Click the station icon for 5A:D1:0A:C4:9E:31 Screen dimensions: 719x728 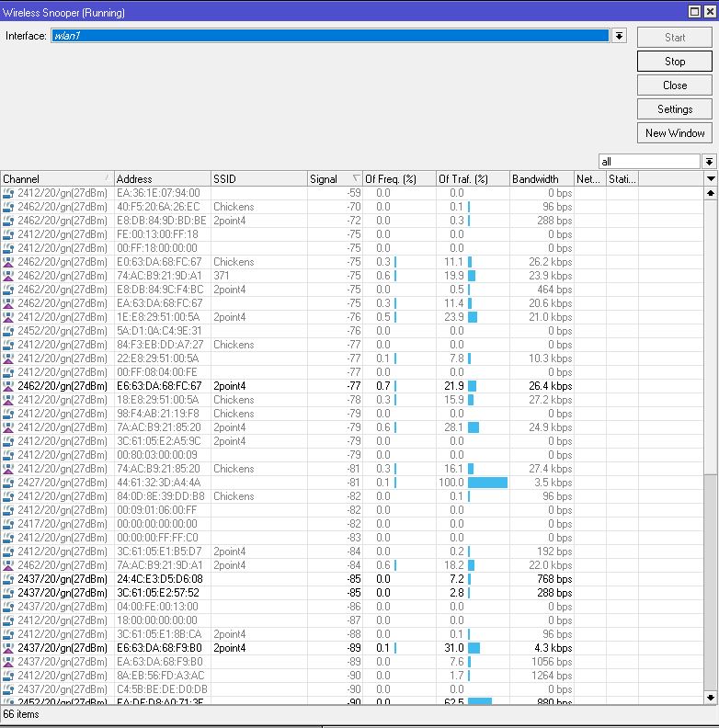point(8,331)
